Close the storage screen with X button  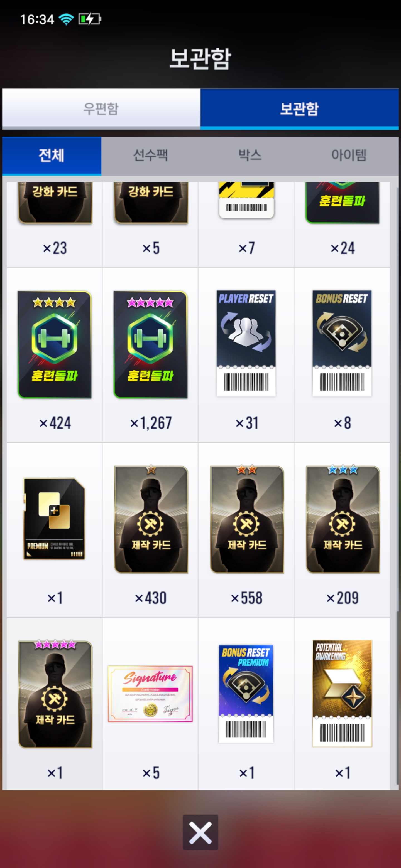pos(200,832)
